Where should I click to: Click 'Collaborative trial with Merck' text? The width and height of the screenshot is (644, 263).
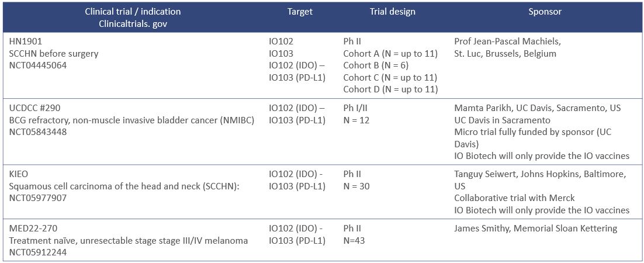[514, 198]
